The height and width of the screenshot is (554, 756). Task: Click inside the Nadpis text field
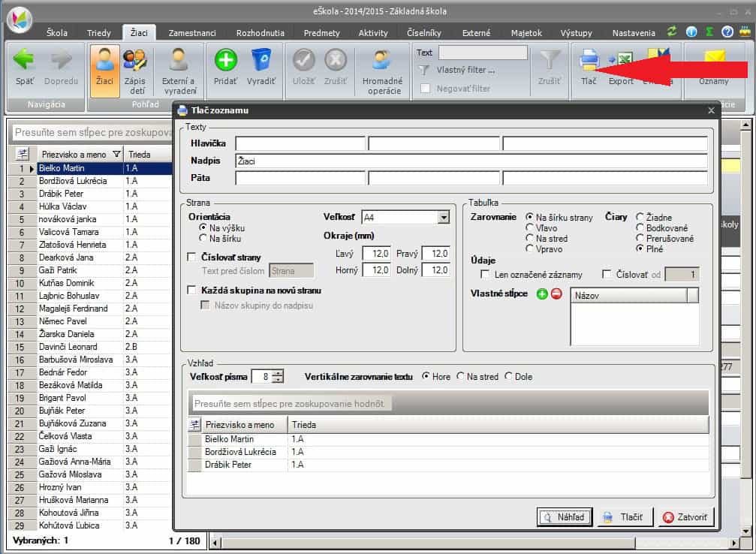(471, 161)
